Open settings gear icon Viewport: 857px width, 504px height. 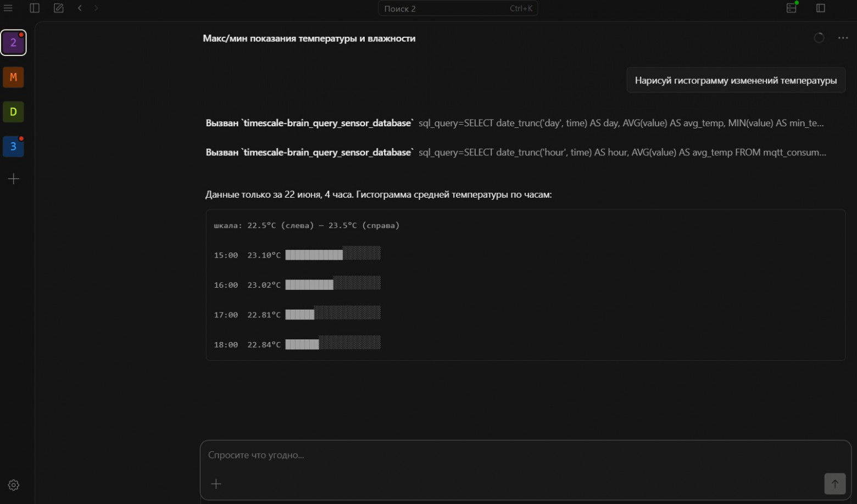[14, 485]
